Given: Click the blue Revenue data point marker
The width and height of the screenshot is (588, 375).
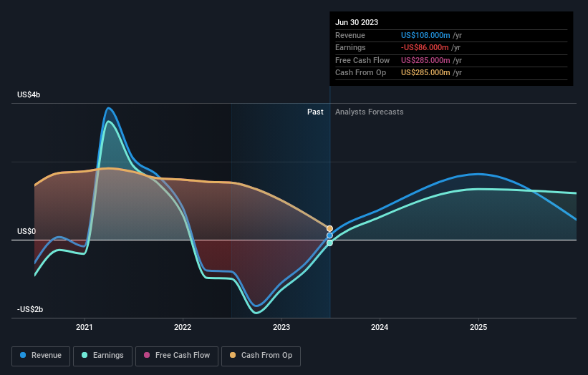Looking at the screenshot, I should point(329,235).
